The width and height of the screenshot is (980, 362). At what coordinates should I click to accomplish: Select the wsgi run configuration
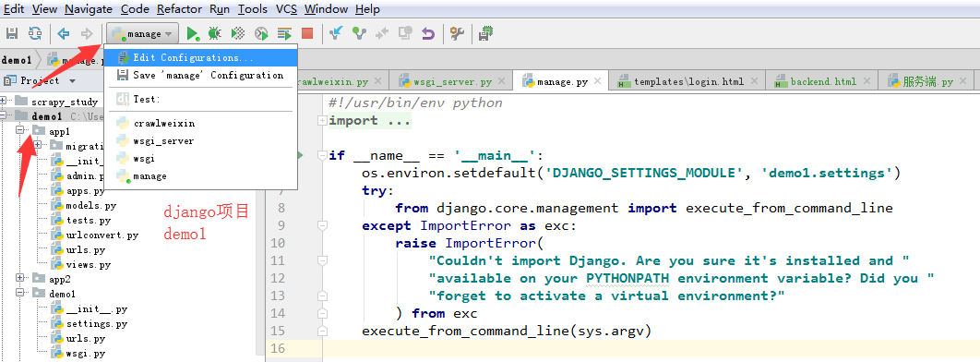click(x=201, y=159)
